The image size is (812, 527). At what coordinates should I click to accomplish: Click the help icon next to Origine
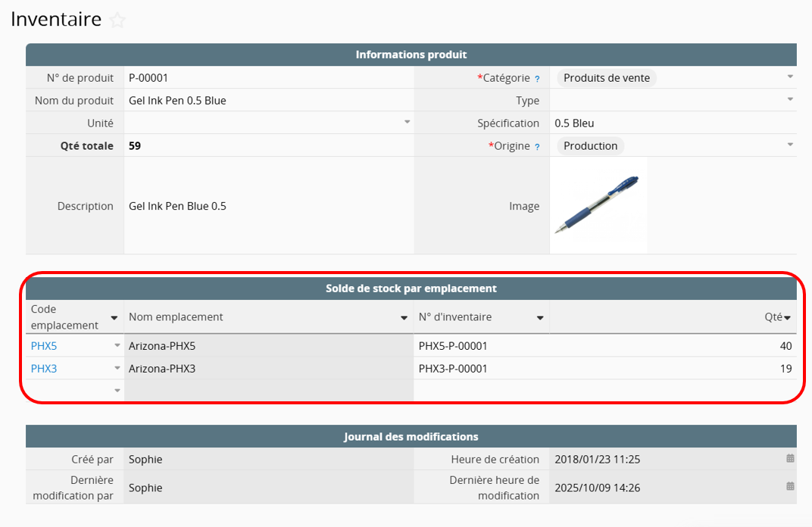(x=537, y=147)
